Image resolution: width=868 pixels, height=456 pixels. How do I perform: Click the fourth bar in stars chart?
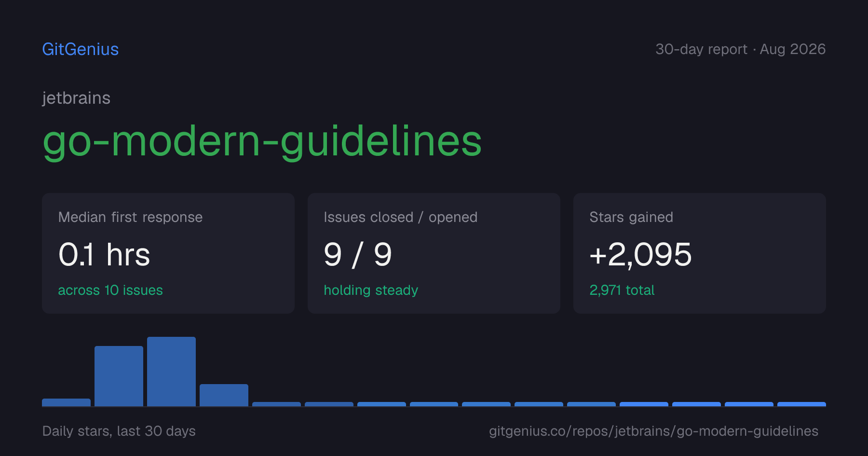coord(224,395)
